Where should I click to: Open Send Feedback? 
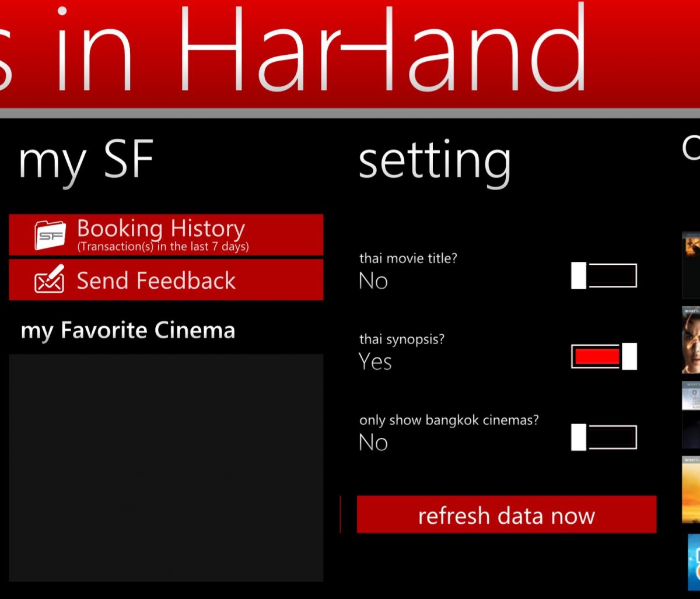tap(166, 279)
